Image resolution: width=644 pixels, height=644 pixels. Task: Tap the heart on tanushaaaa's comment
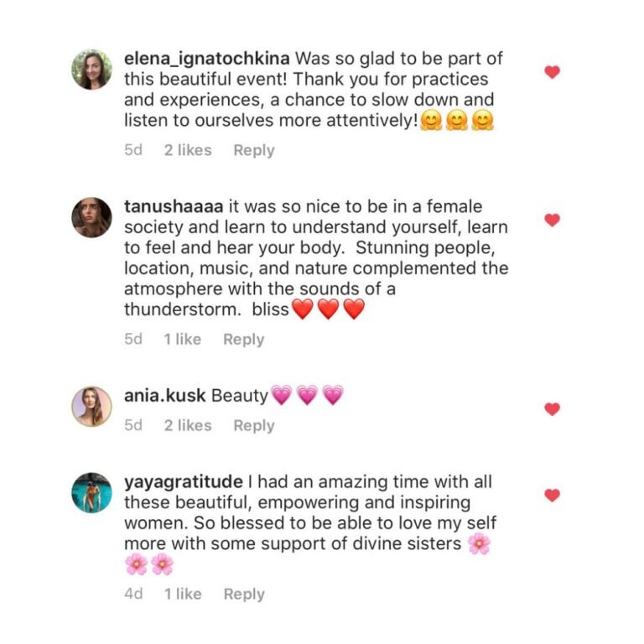(x=552, y=220)
